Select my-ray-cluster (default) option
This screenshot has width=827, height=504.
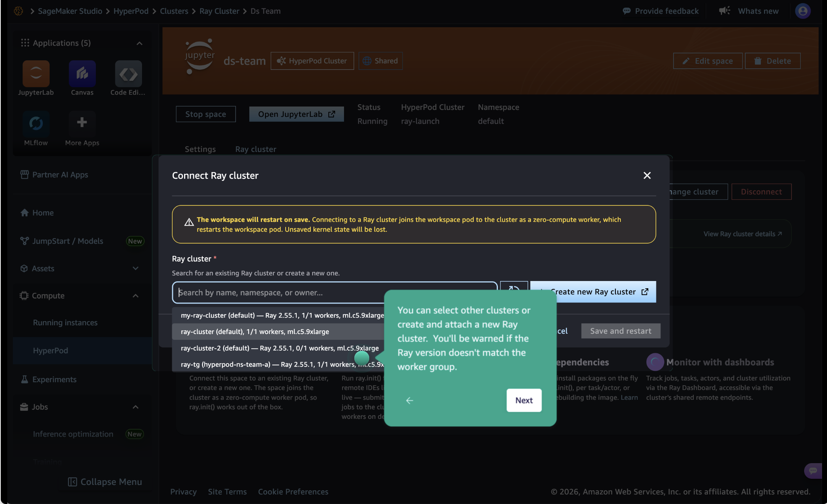[x=278, y=315]
